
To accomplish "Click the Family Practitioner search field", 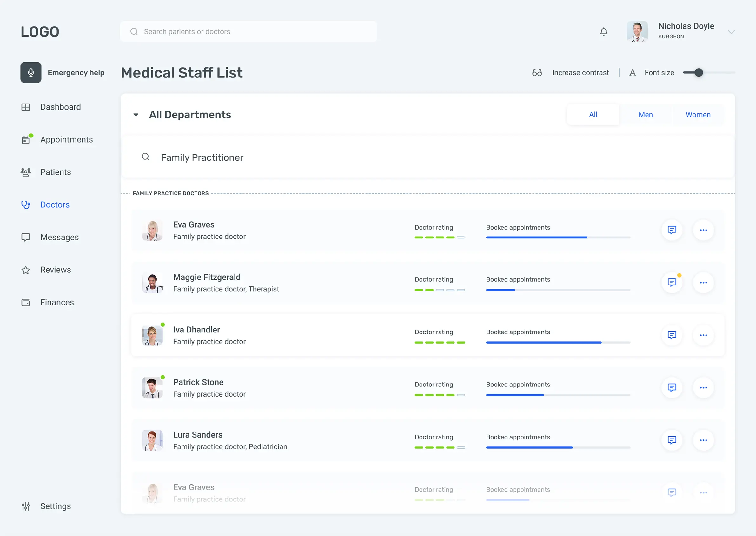I will click(202, 157).
